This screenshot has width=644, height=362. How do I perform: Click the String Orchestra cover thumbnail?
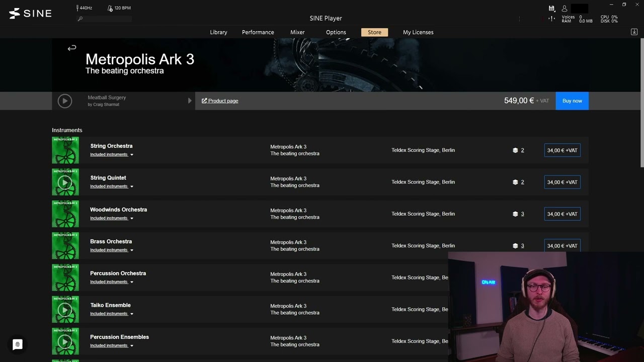(65, 150)
